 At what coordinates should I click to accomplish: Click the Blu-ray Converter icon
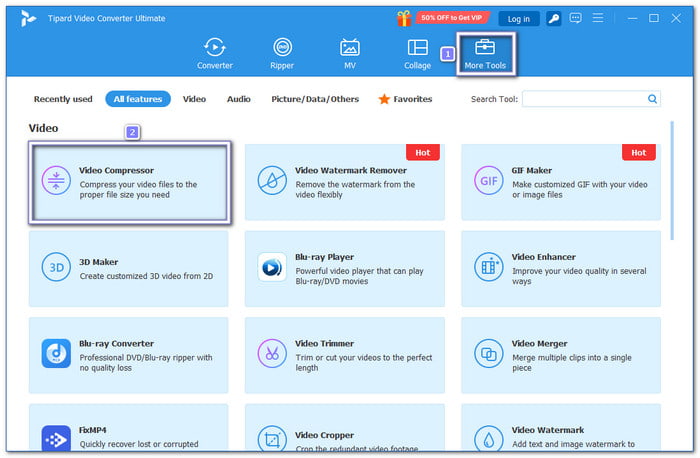(x=56, y=353)
